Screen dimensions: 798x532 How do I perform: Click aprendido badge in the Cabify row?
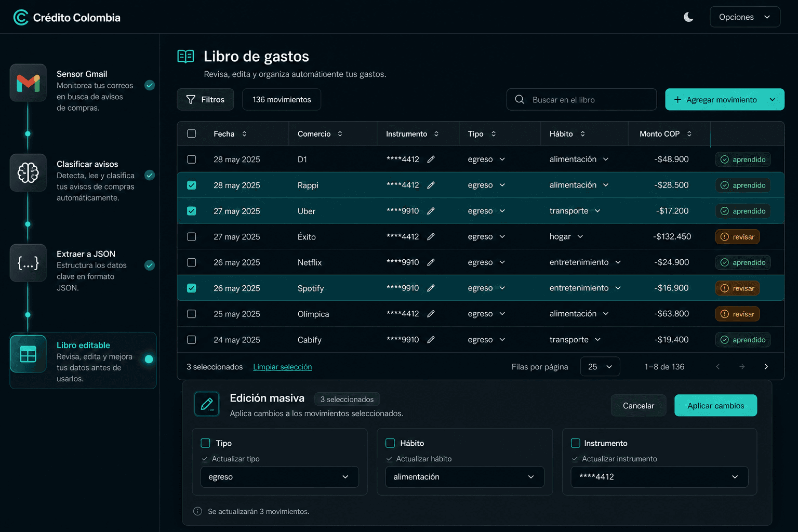(743, 340)
